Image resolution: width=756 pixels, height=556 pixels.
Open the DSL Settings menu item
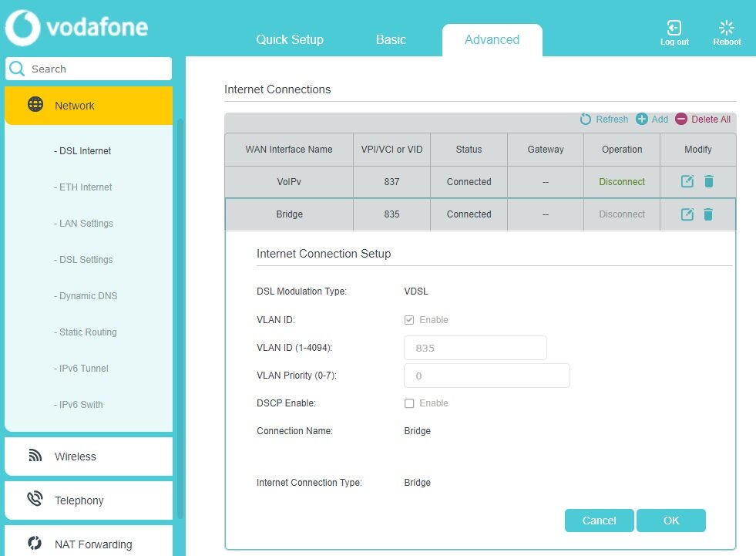(83, 260)
